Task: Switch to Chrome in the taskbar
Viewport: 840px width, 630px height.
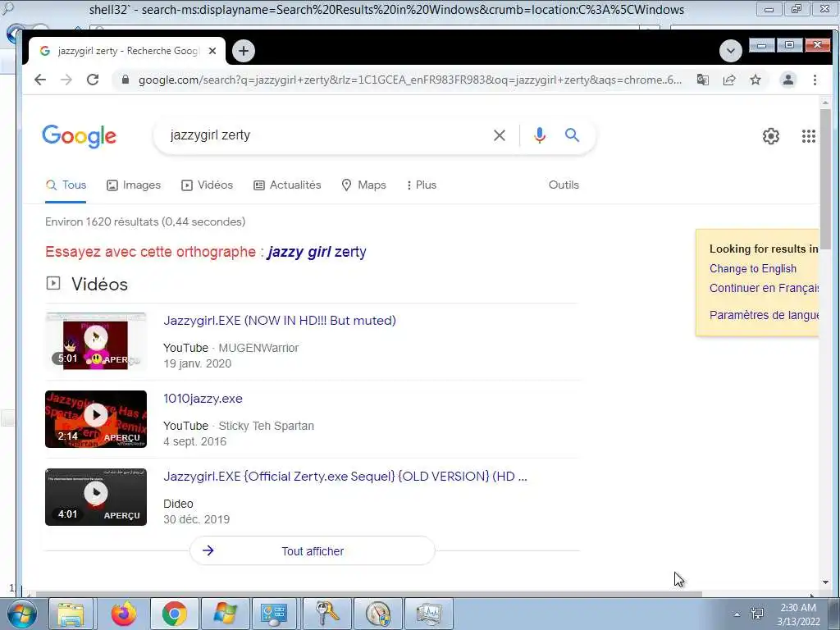Action: tap(174, 614)
